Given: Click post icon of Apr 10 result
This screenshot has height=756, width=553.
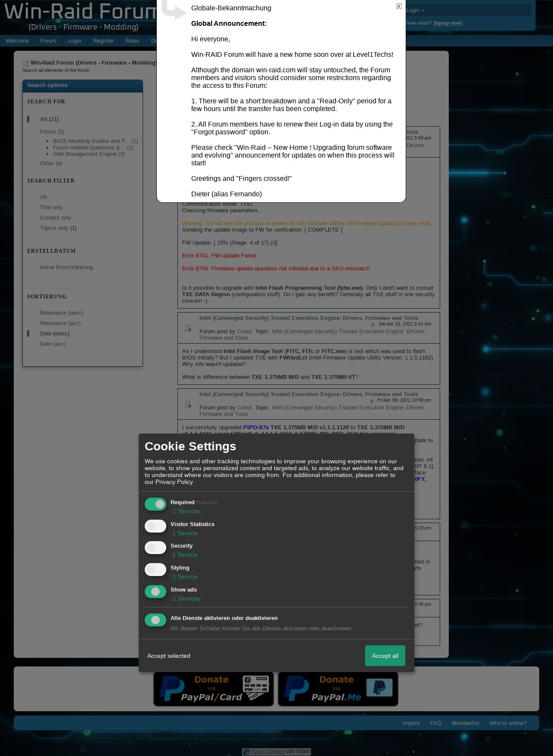Looking at the screenshot, I should pos(188,328).
